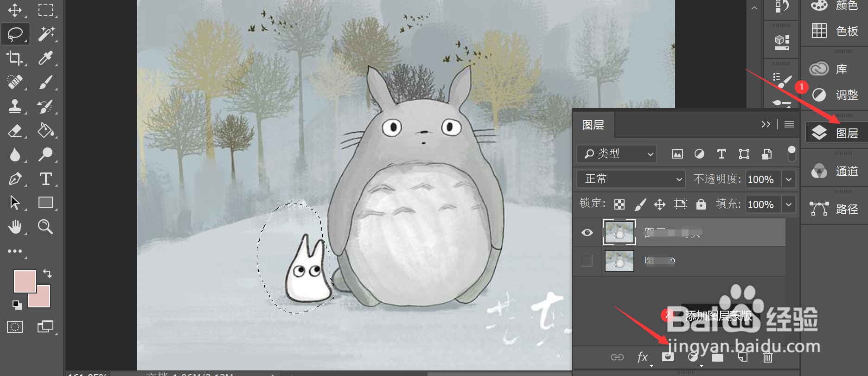Select the Lasso tool
This screenshot has height=376, width=868.
[15, 34]
